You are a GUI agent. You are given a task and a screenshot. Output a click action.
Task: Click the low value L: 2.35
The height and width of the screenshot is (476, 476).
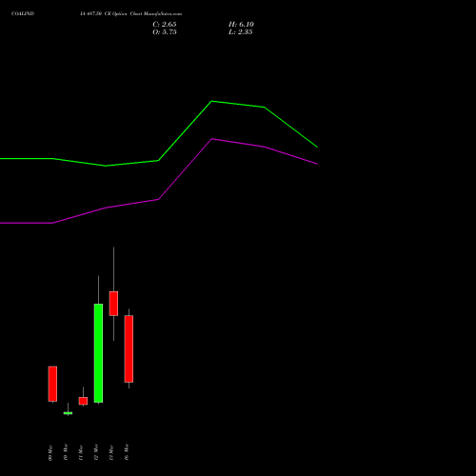241,32
